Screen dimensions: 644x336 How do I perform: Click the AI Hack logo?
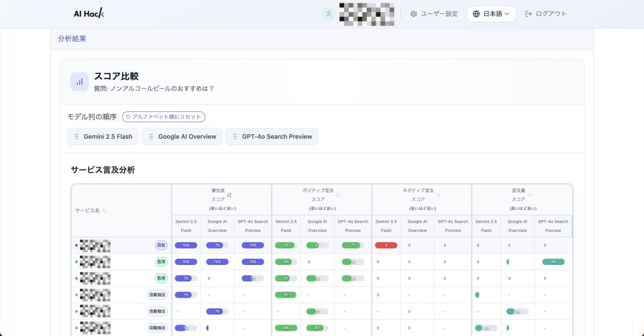pos(89,14)
